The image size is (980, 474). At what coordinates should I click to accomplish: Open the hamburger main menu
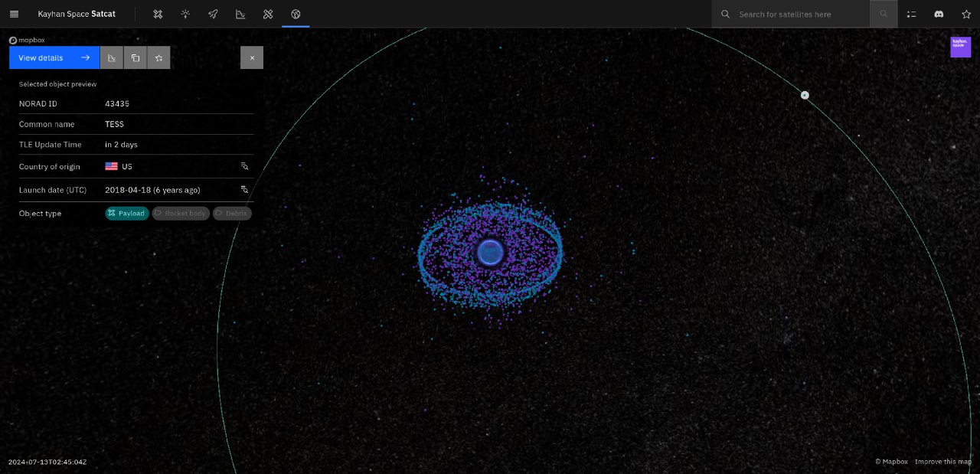(14, 14)
